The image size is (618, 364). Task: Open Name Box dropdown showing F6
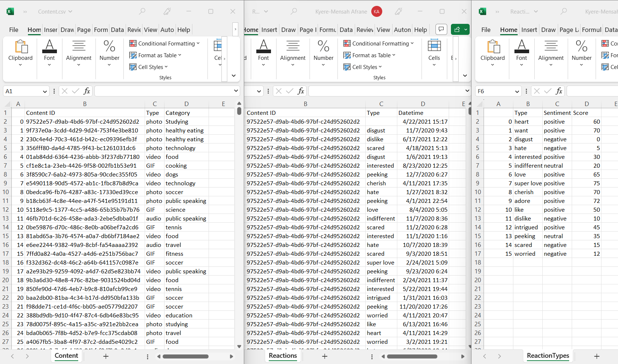(x=517, y=91)
